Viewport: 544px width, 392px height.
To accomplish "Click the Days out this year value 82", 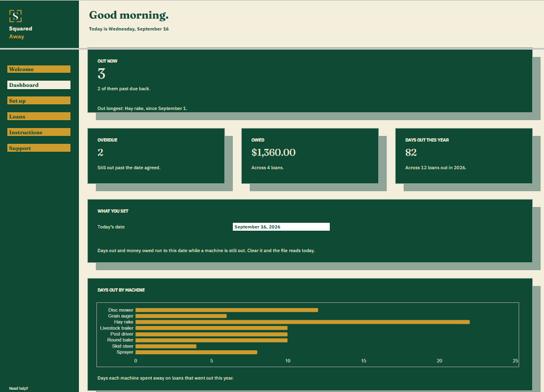I will pyautogui.click(x=411, y=152).
